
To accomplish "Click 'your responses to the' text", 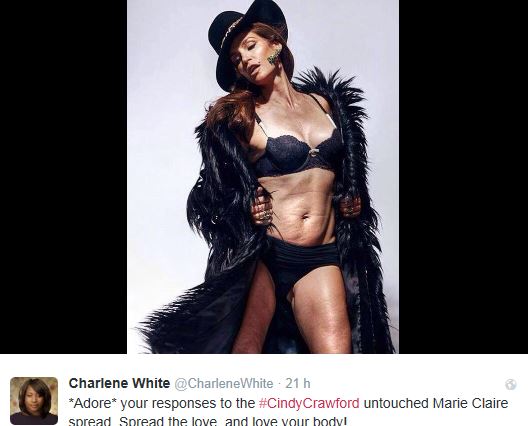I will pos(188,403).
